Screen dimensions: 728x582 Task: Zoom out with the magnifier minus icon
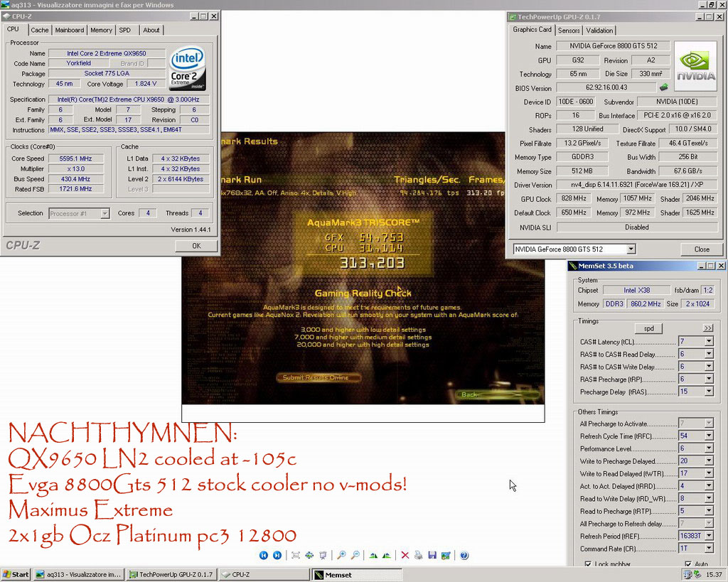click(x=355, y=556)
